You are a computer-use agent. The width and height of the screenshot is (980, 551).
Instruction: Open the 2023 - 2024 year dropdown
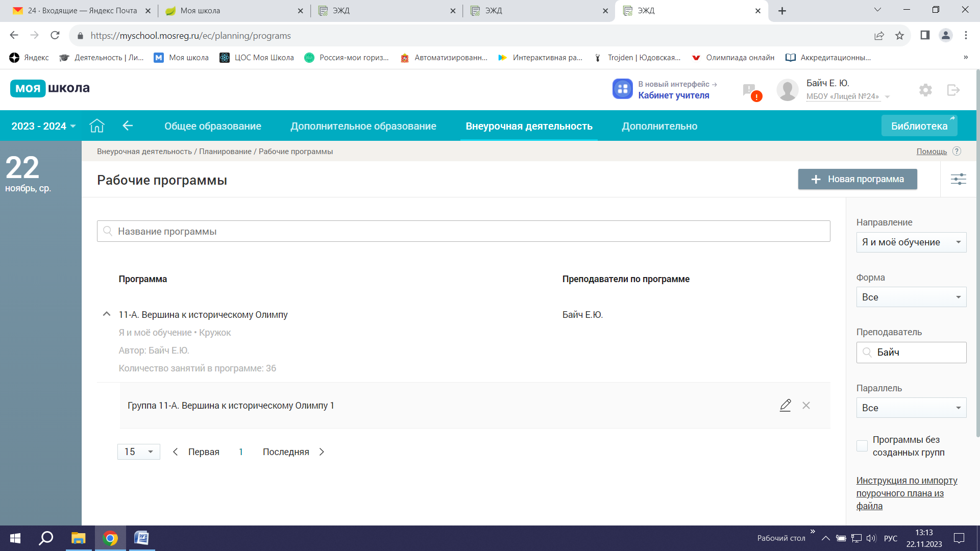click(43, 126)
